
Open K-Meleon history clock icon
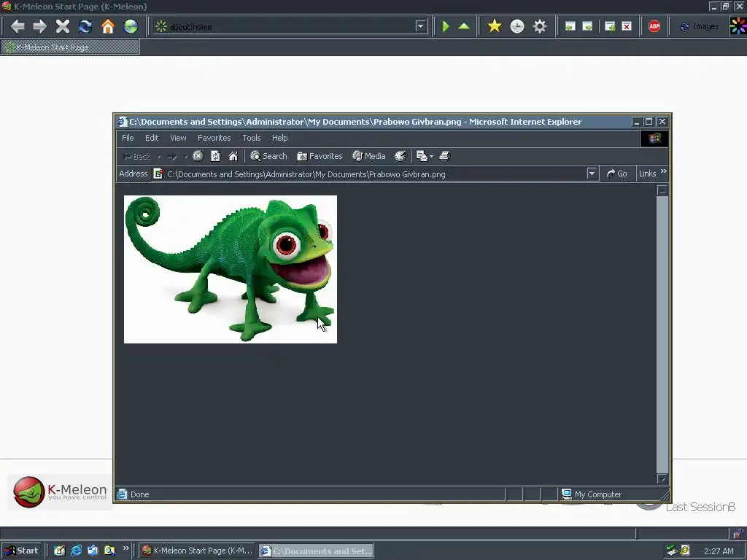coord(517,26)
